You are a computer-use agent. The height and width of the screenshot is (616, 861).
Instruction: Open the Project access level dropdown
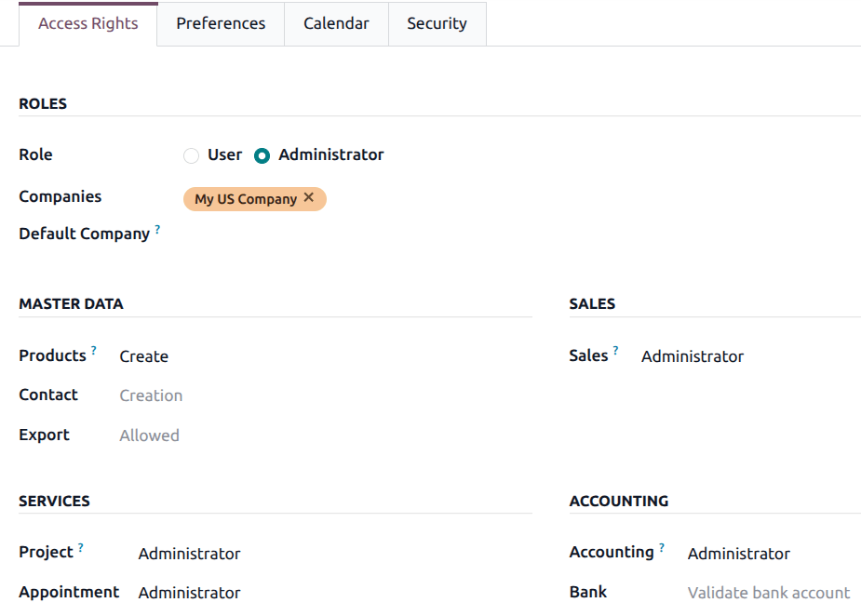point(335,554)
